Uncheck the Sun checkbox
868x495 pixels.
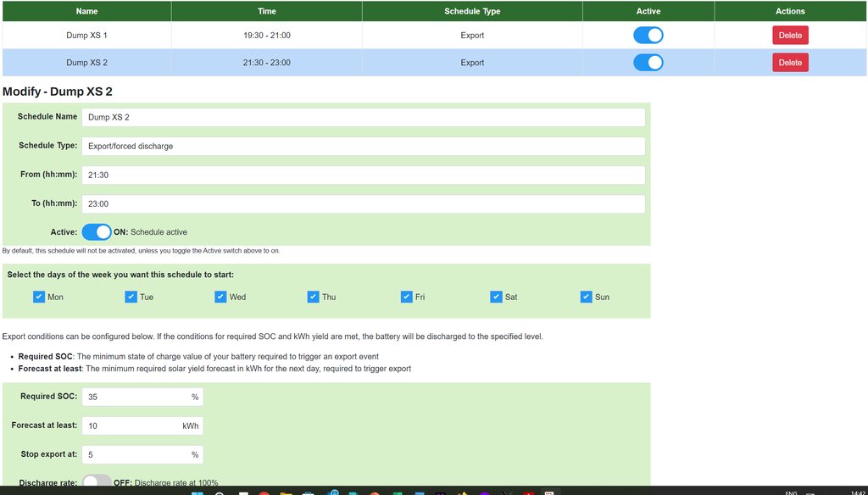[x=586, y=297]
